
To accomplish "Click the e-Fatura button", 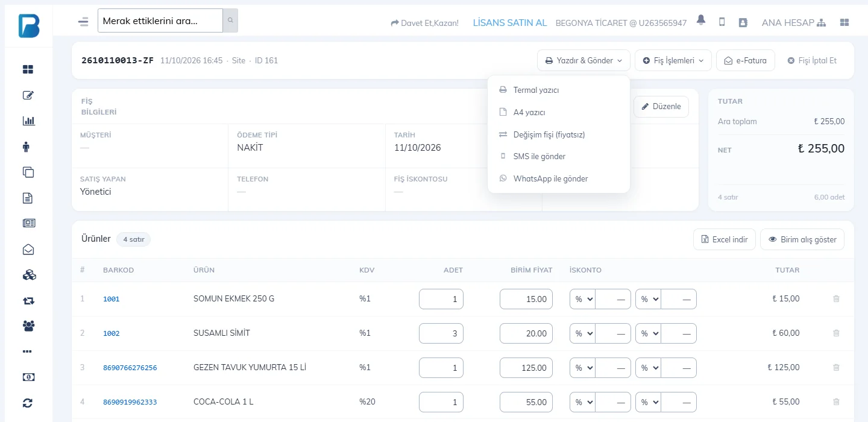I will (746, 60).
